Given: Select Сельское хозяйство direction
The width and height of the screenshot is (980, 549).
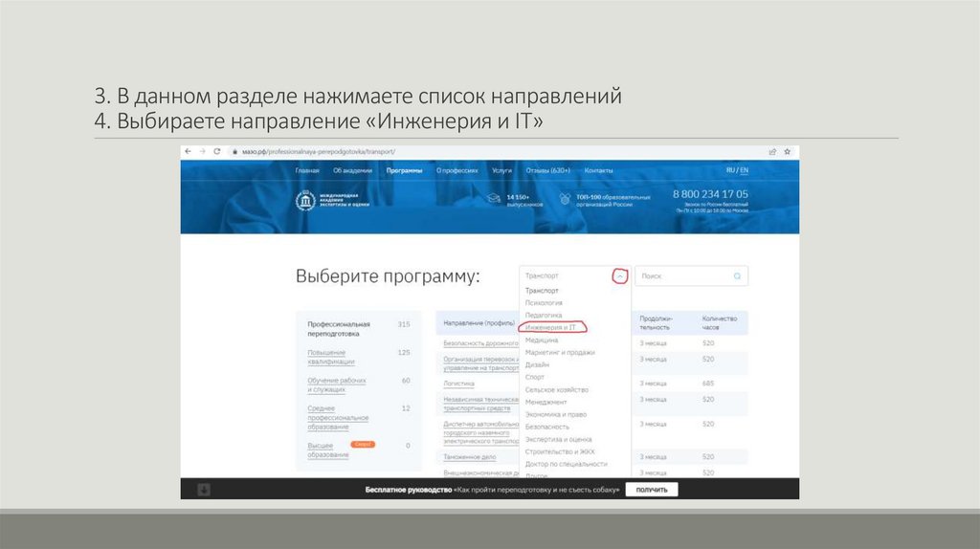Looking at the screenshot, I should coord(556,389).
